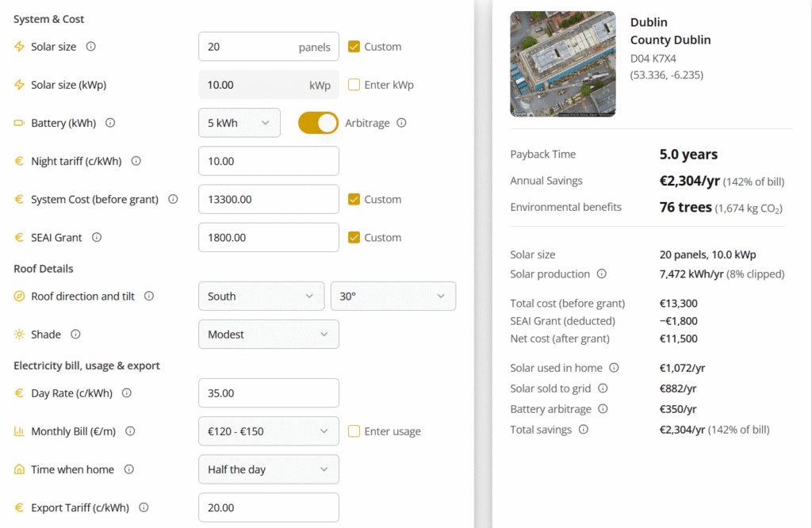Click the info icon beside Battery (kWh)
This screenshot has width=812, height=528.
click(110, 123)
